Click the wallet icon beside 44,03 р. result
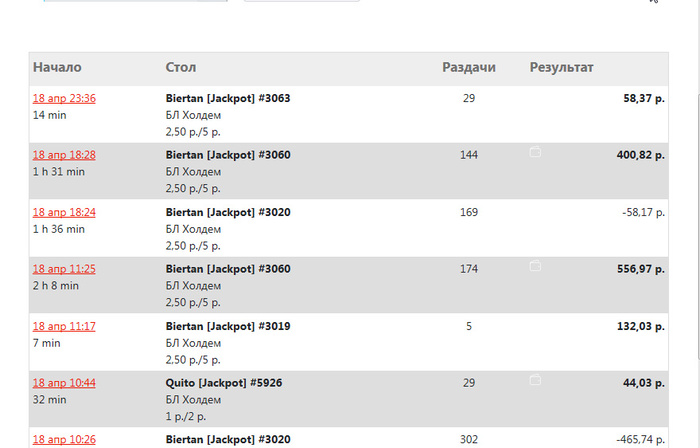 point(535,380)
